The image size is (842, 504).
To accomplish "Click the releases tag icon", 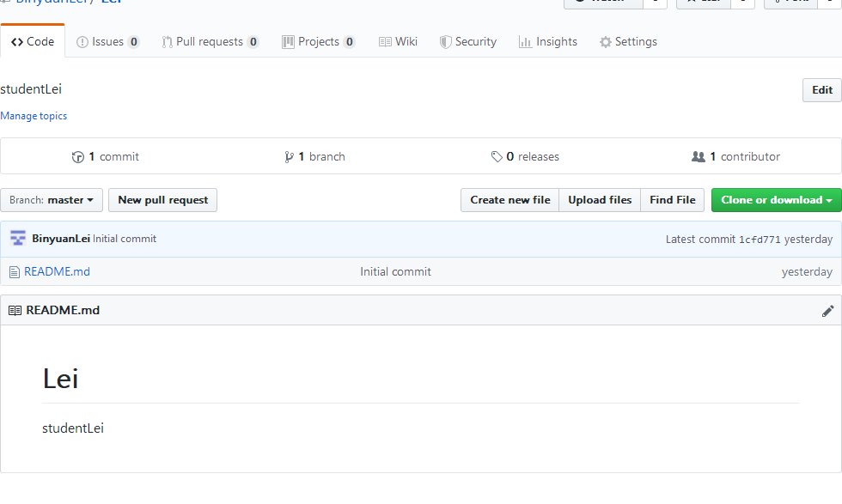I will pyautogui.click(x=497, y=157).
